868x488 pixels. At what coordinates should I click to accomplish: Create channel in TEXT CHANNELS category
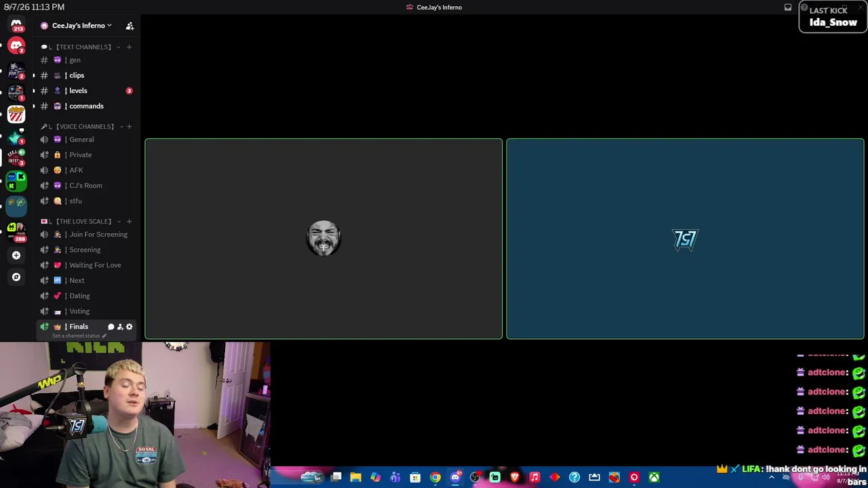click(129, 47)
